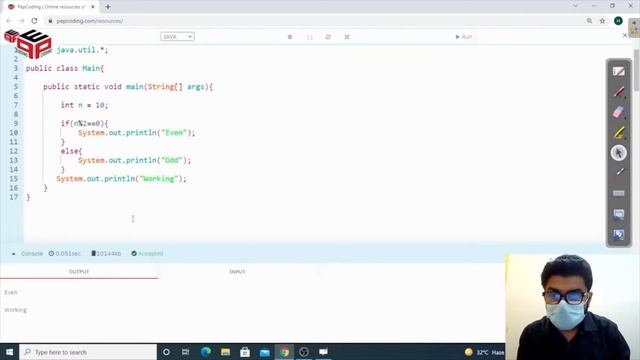The height and width of the screenshot is (360, 640).
Task: Click the weather 32°C widget in taskbar
Action: click(484, 352)
